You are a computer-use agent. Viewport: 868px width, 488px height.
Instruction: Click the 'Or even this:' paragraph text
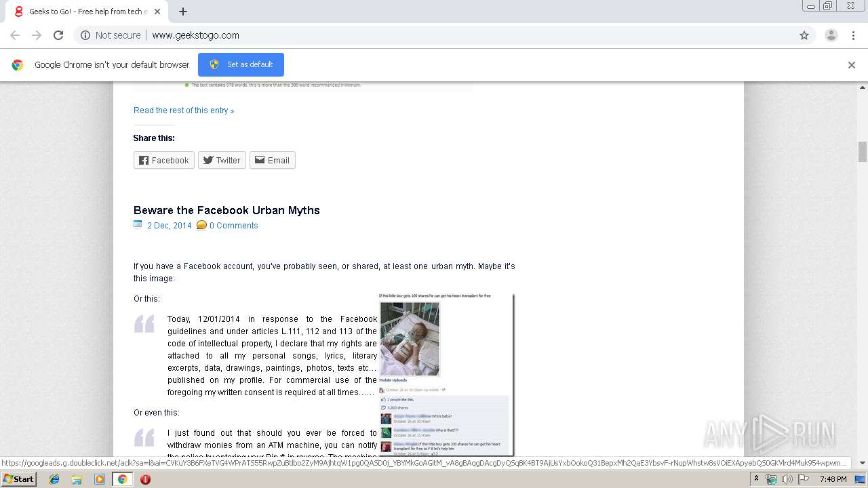coord(157,413)
